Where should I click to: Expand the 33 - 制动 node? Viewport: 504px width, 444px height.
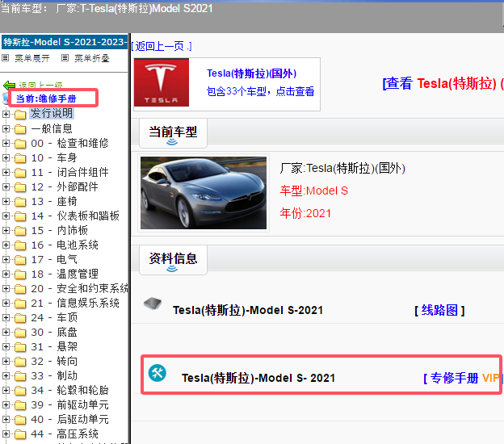coord(6,375)
